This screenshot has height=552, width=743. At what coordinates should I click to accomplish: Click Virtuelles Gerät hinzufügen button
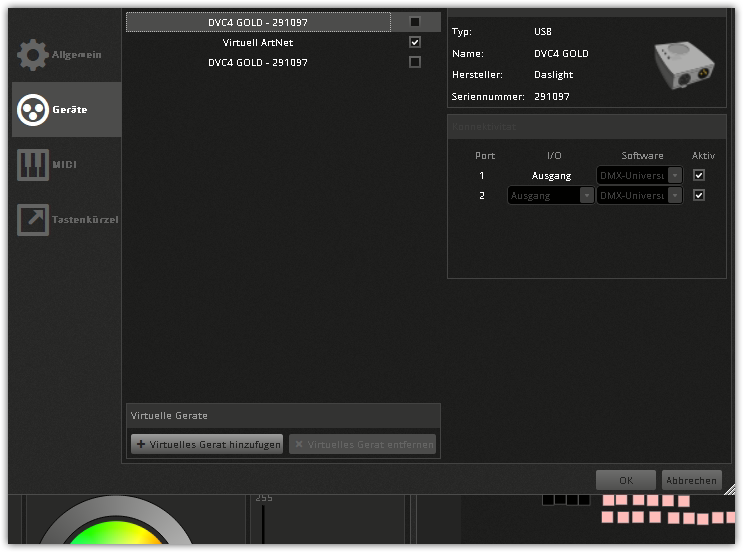pyautogui.click(x=207, y=444)
